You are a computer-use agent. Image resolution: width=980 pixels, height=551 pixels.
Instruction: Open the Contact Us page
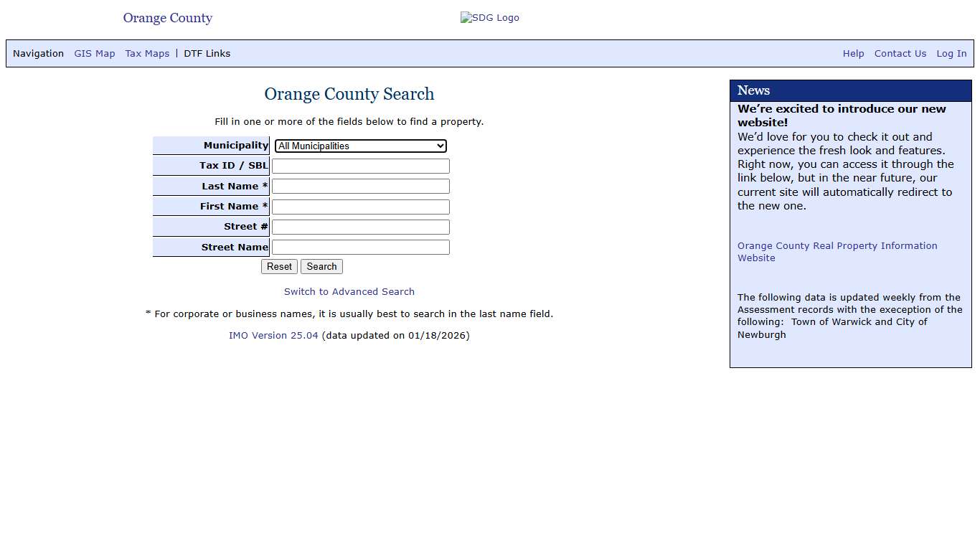tap(900, 53)
